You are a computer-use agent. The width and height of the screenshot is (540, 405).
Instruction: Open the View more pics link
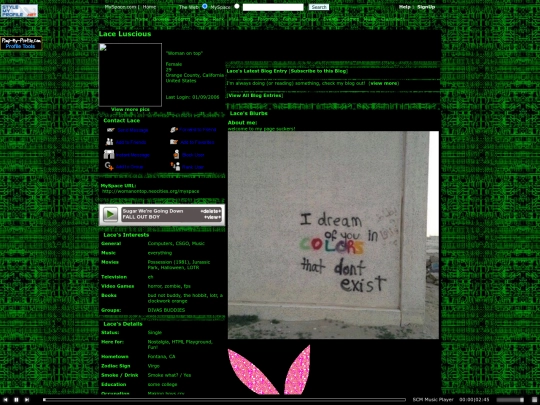(x=130, y=110)
